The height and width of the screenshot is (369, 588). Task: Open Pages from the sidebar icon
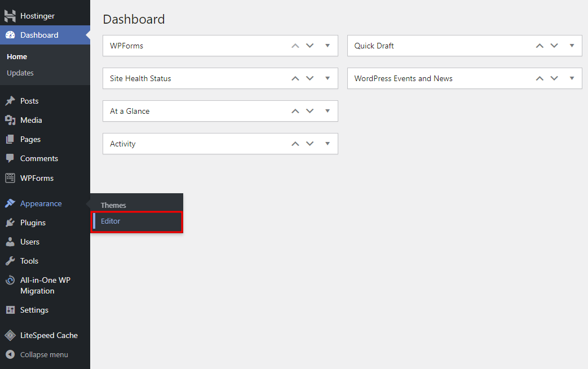pos(11,139)
